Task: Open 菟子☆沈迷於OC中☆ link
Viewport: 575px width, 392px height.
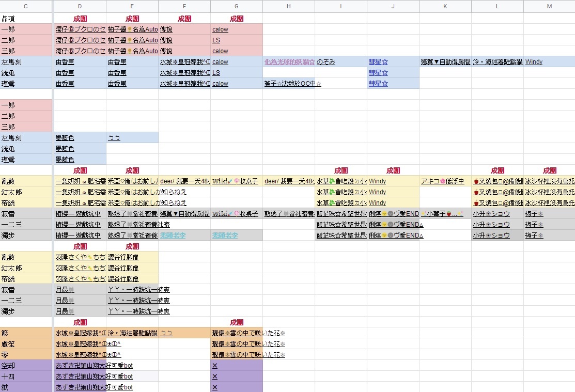Action: pos(292,84)
